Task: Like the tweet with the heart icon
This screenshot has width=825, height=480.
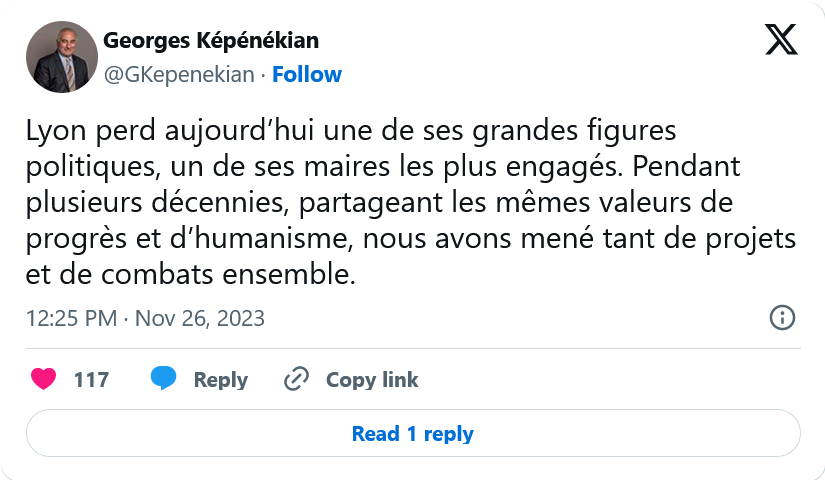Action: click(x=44, y=379)
